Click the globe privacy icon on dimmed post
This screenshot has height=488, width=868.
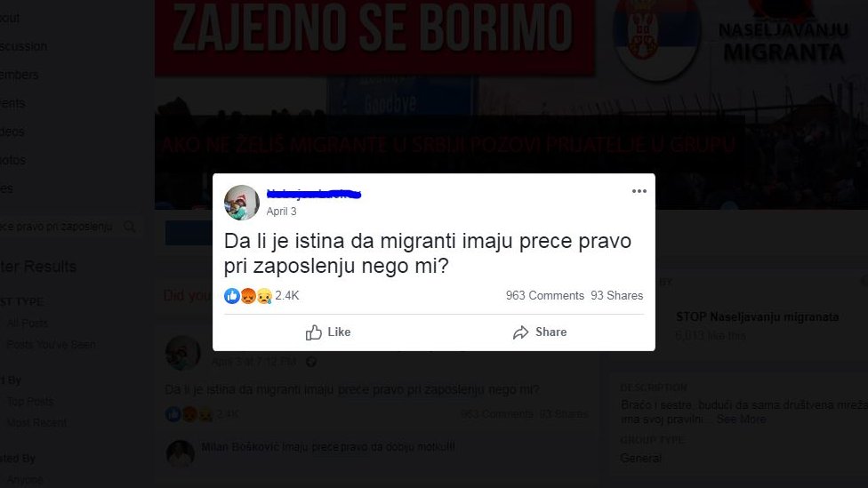pos(311,362)
